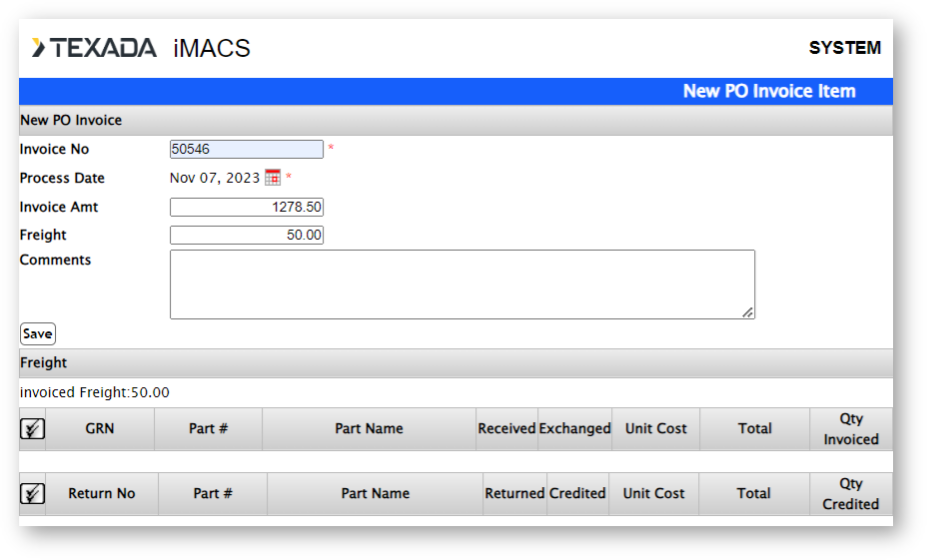Click the Credited column header
The width and height of the screenshot is (927, 560).
tap(577, 493)
